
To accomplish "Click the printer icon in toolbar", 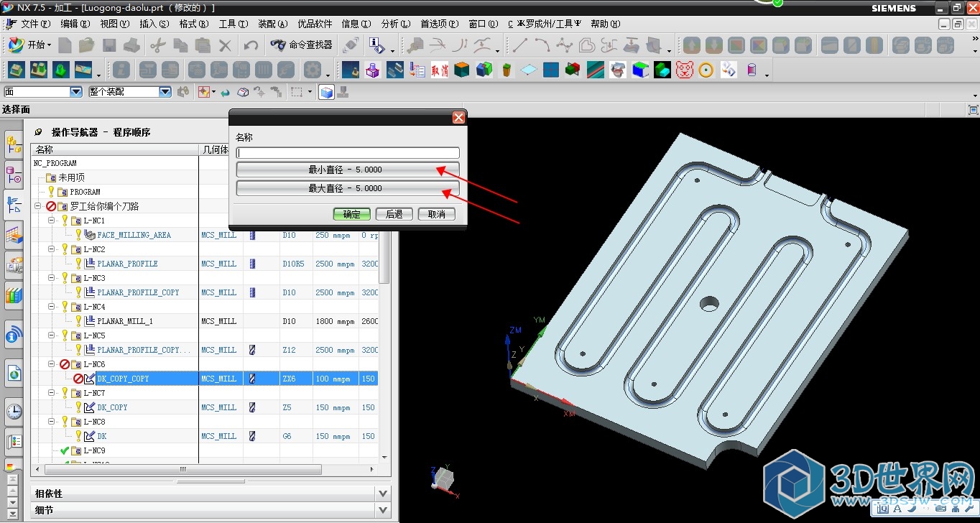I will click(131, 45).
